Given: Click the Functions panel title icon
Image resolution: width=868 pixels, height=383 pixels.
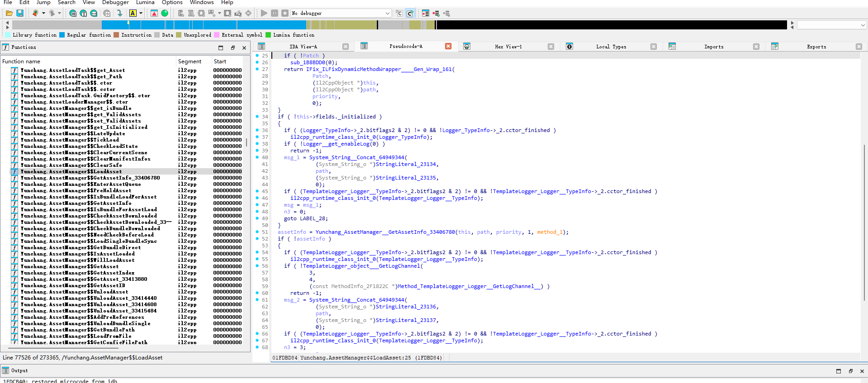Looking at the screenshot, I should tap(5, 47).
